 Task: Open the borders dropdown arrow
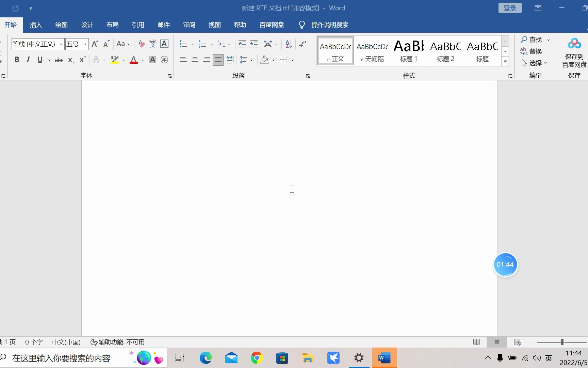pyautogui.click(x=292, y=60)
